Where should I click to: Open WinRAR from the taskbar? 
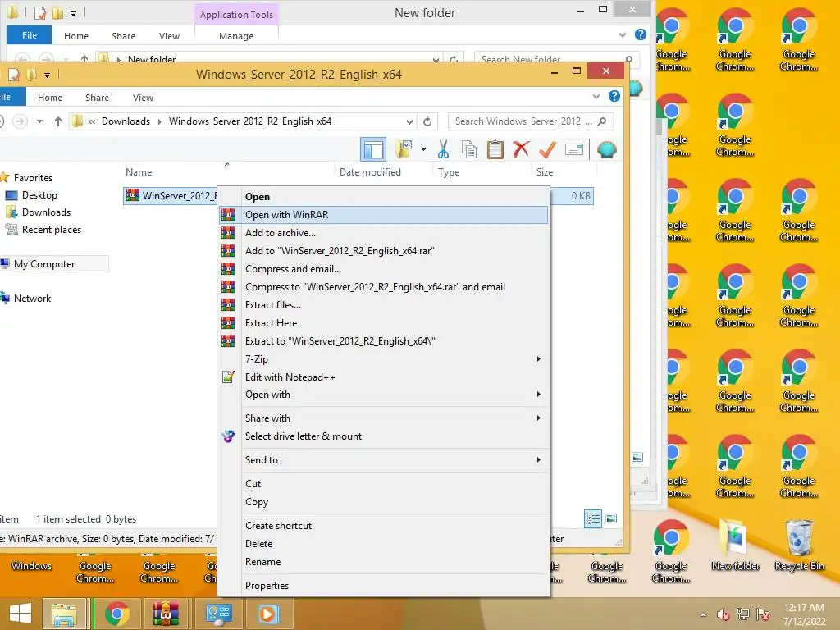[165, 614]
